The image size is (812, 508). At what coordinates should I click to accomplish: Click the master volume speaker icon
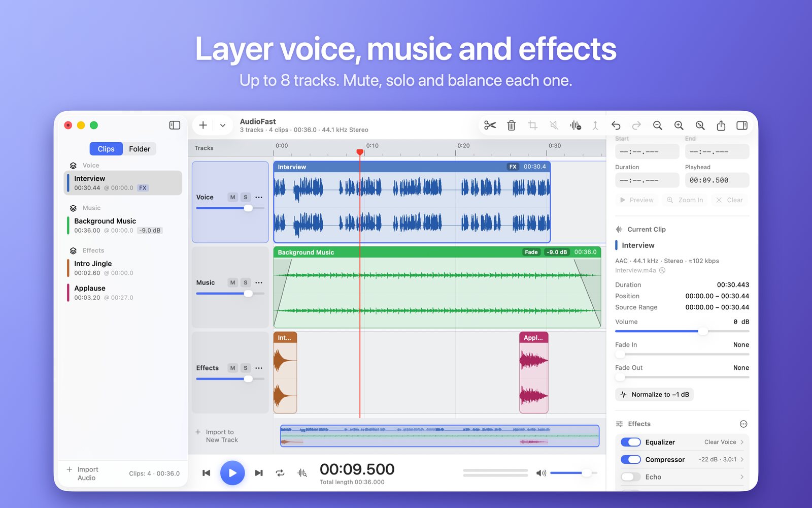tap(541, 473)
